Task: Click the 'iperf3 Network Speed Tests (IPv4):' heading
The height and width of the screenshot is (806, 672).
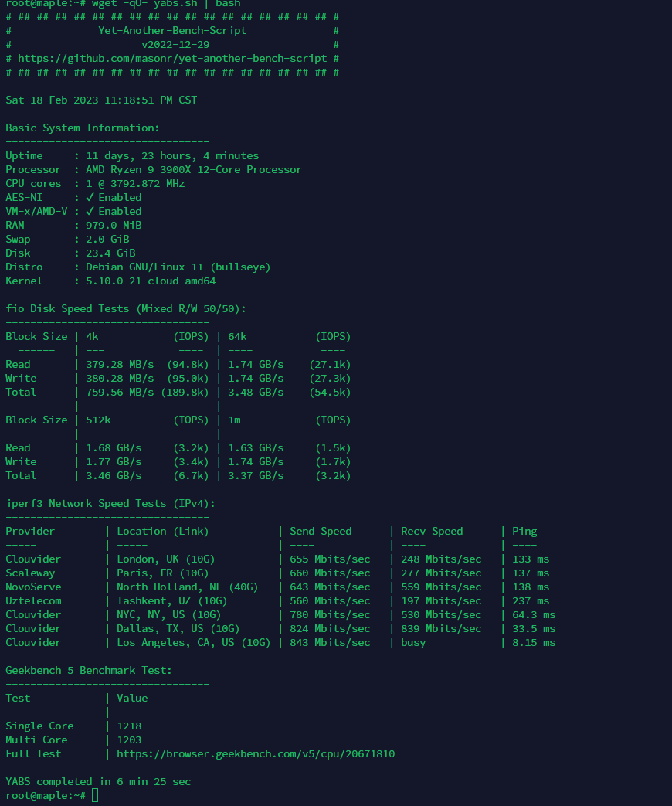Action: (110, 504)
